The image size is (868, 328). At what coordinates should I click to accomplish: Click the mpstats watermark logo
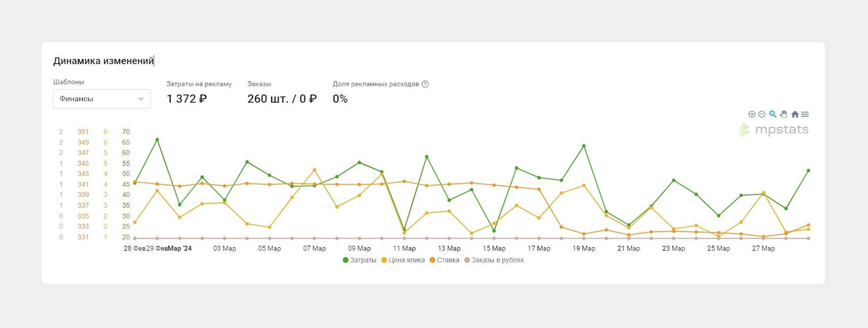pos(774,130)
